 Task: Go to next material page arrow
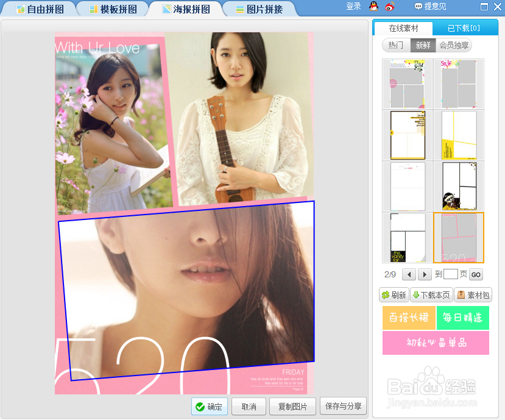point(425,275)
